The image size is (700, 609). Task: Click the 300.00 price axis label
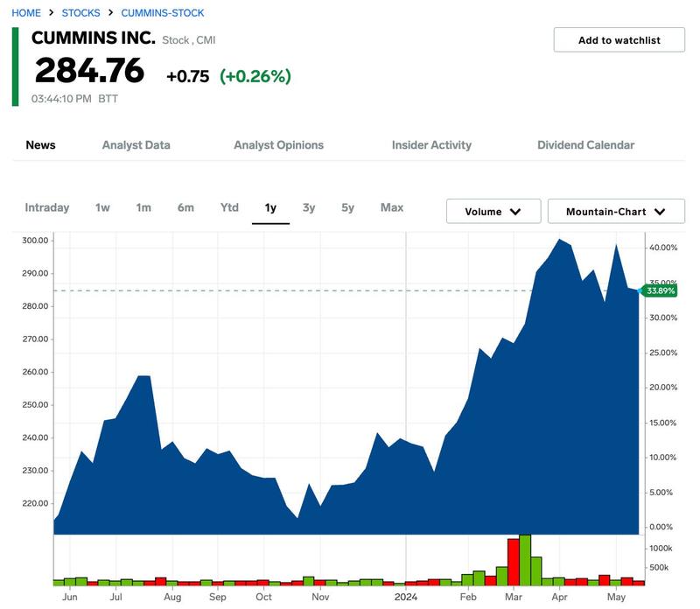tap(35, 241)
